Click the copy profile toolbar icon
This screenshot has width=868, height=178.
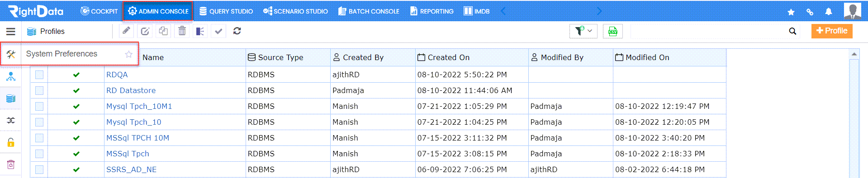coord(163,31)
